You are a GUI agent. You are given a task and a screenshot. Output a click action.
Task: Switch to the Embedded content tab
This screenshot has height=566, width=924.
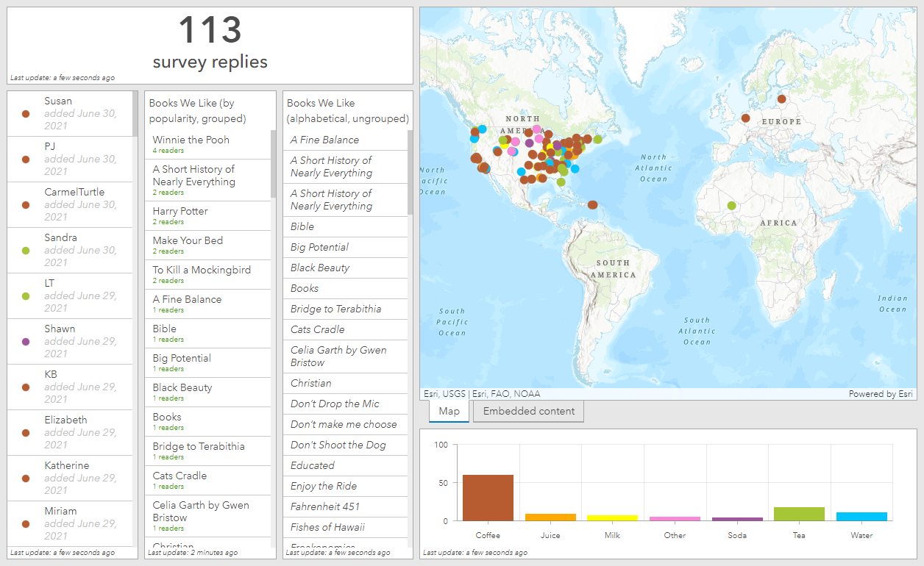[x=528, y=411]
